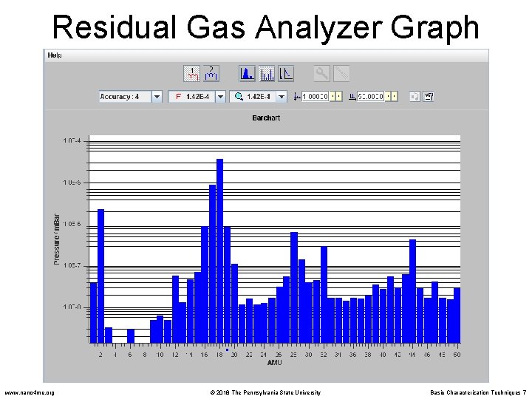Click the AMU axis label
Image resolution: width=532 pixels, height=399 pixels.
pyautogui.click(x=274, y=363)
